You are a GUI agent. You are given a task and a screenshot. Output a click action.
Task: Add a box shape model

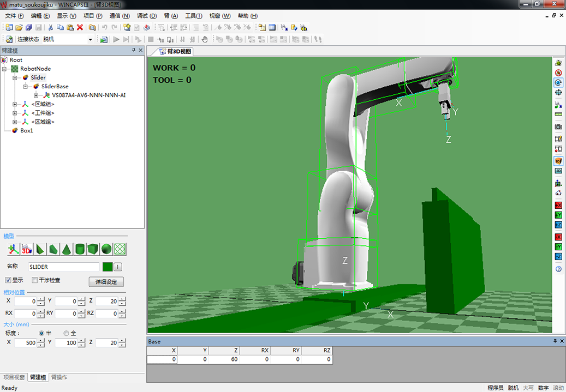(x=93, y=249)
